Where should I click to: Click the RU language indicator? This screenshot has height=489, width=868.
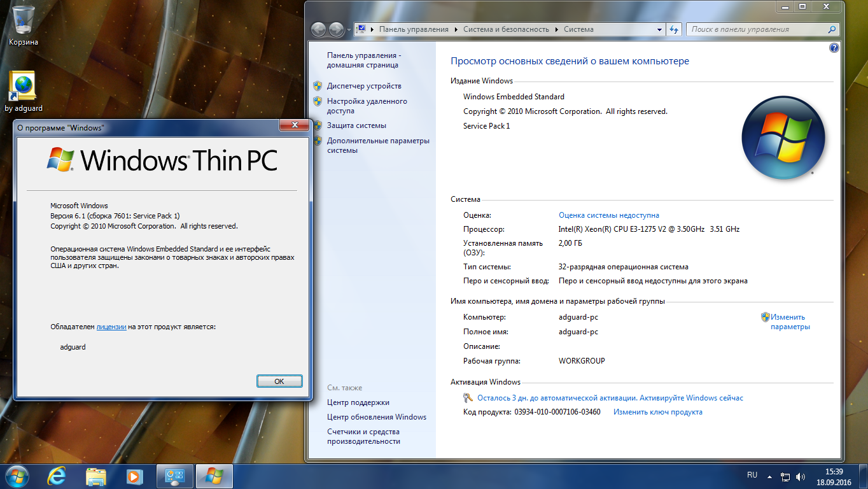[x=752, y=475]
